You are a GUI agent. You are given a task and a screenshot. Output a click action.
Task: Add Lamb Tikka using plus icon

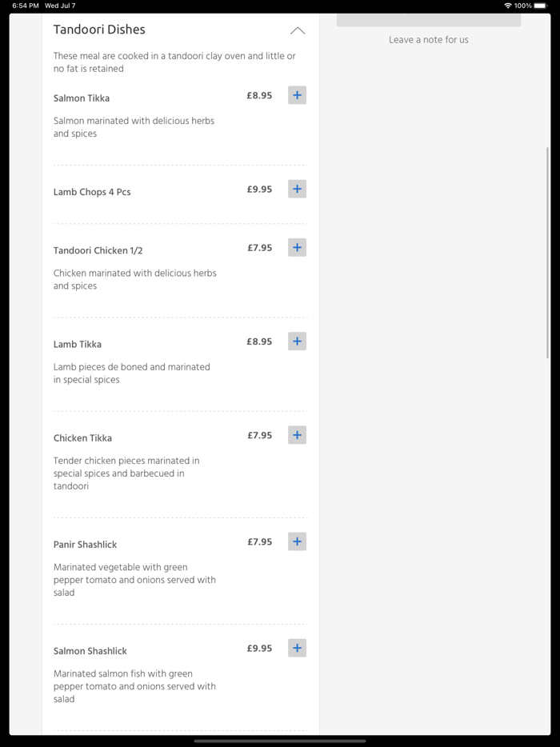(297, 342)
